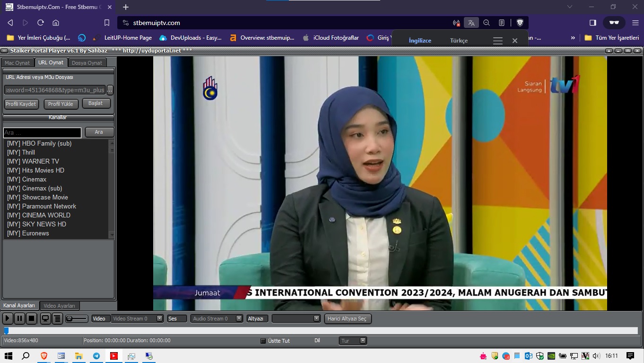Select [MY] Cinemax (sub) channel
Screen dimensions: 644x363
[x=56, y=188]
